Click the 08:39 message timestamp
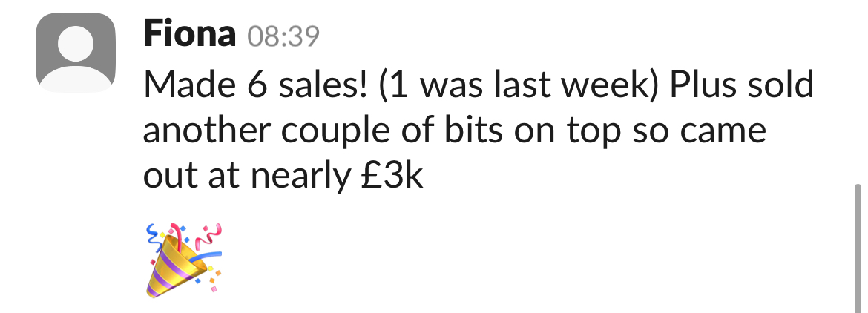Viewport: 868px width, 313px height. (283, 36)
